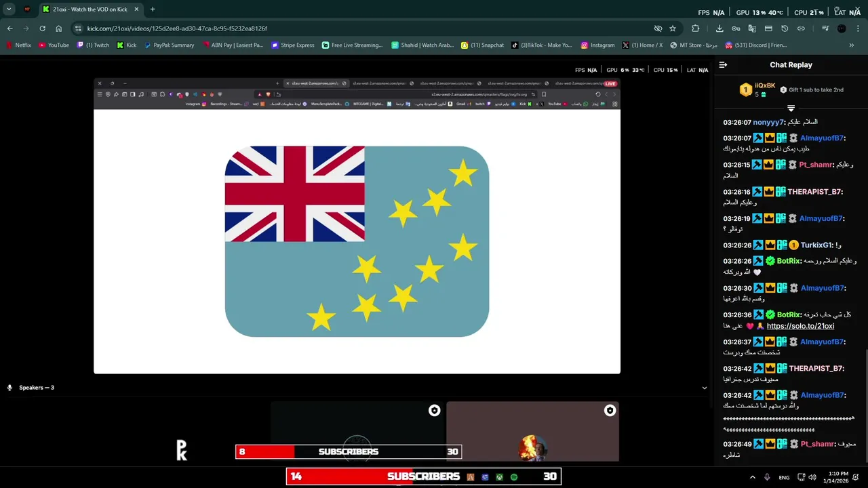868x488 pixels.
Task: Open the solo.to/21oxi chat link
Action: click(x=800, y=326)
